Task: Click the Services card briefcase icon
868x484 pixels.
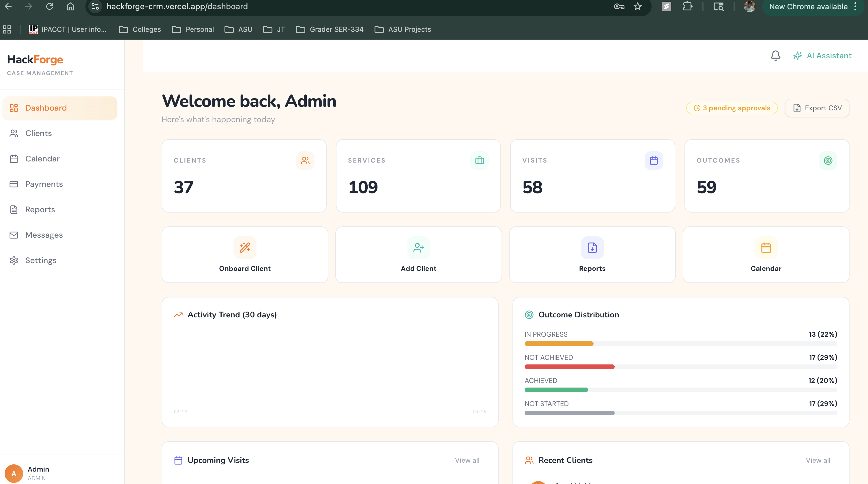Action: tap(479, 161)
